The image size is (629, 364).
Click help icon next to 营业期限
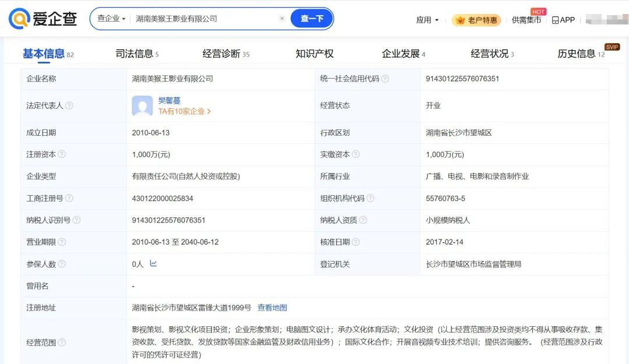[62, 242]
